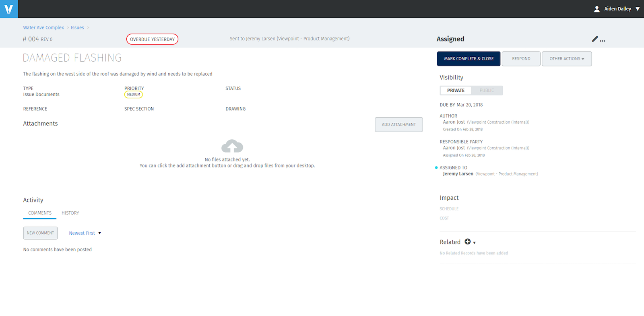Switch visibility to Public
This screenshot has height=316, width=644.
pyautogui.click(x=487, y=91)
